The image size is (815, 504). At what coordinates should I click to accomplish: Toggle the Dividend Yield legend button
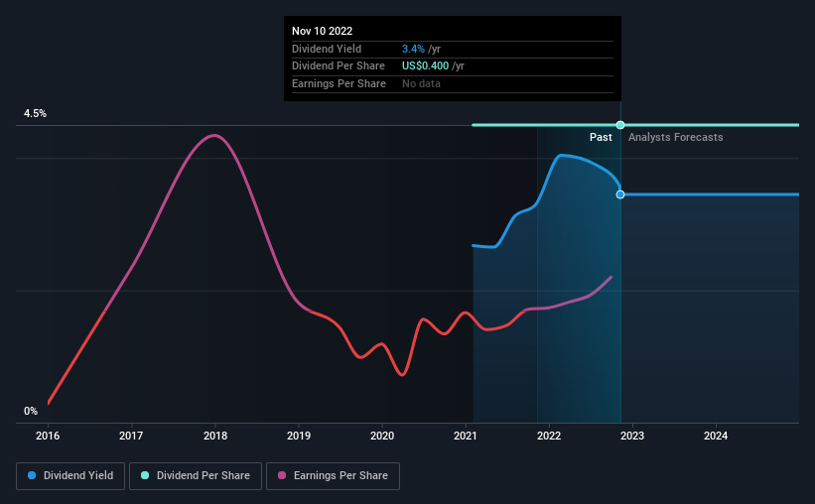coord(70,476)
